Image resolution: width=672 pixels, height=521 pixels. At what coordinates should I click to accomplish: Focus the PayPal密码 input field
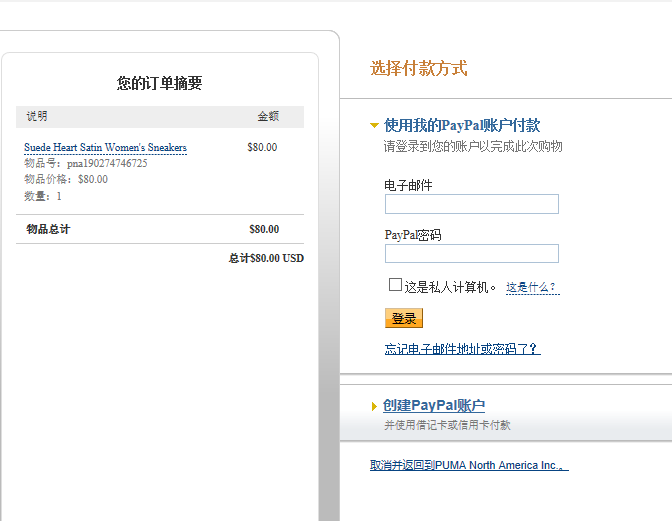coord(472,253)
